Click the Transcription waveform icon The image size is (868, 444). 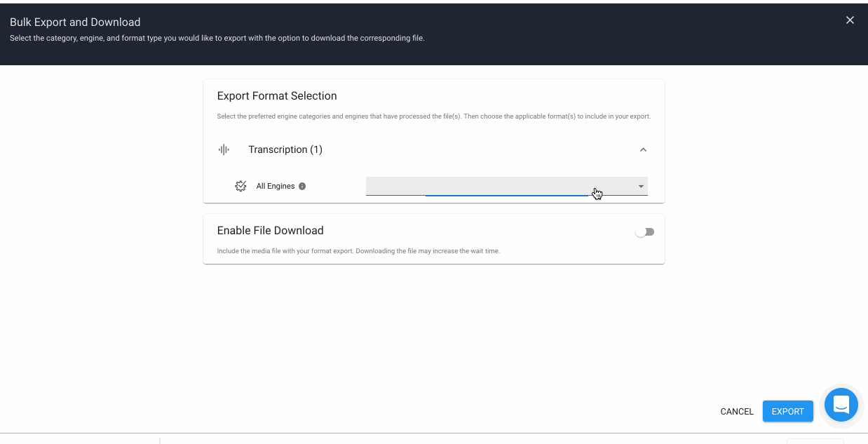pos(224,149)
